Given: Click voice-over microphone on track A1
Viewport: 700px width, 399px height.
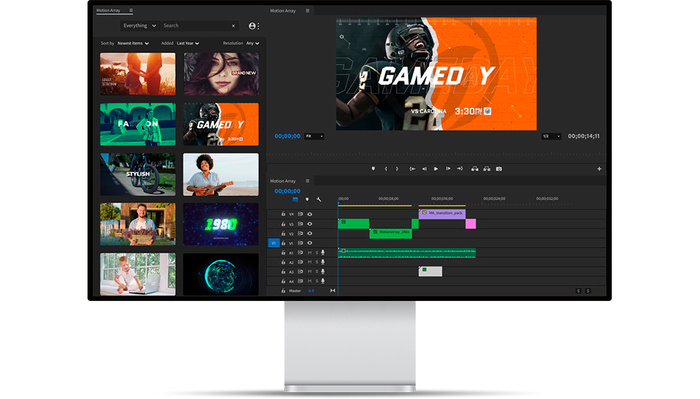Looking at the screenshot, I should click(323, 253).
